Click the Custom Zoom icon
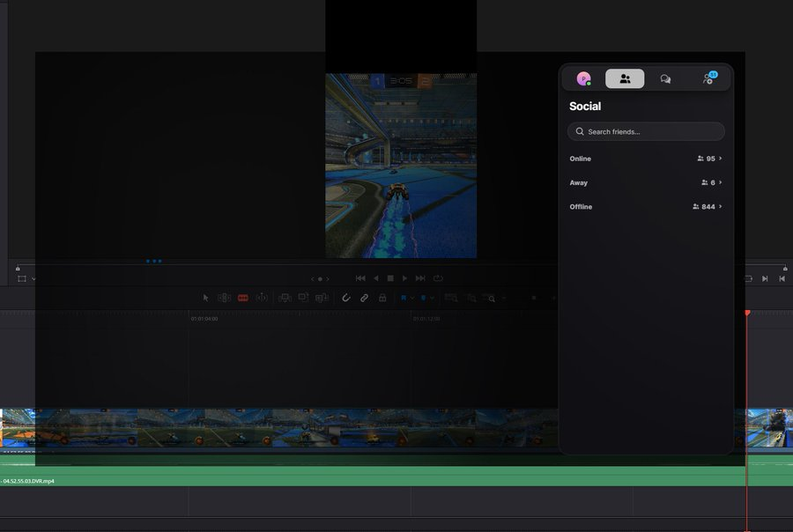 (489, 298)
